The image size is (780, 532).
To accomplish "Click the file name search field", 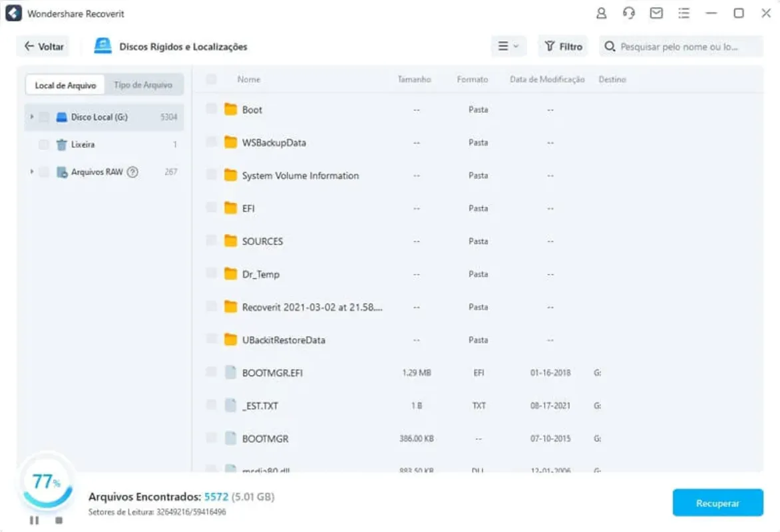I will [681, 47].
